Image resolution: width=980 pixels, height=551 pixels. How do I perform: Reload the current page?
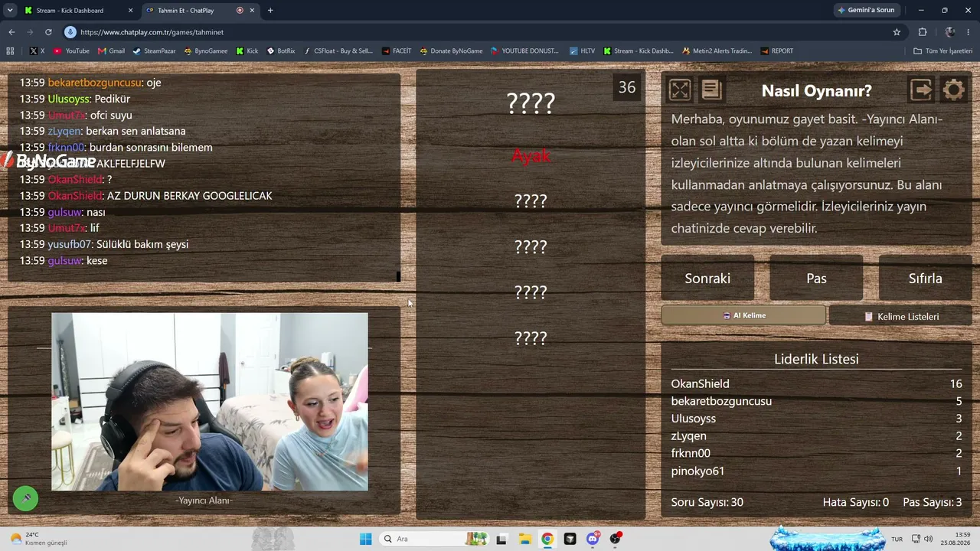(x=48, y=32)
